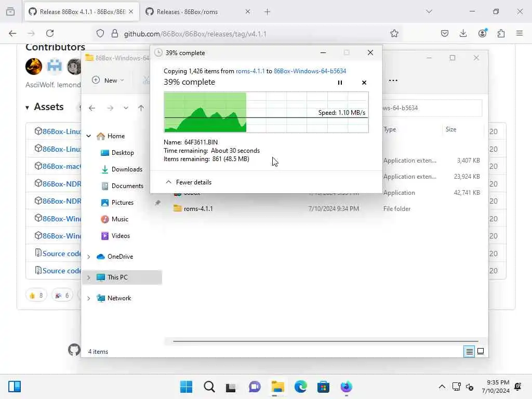Show hidden system tray icons
Screen dimensions: 532x399
pyautogui.click(x=442, y=387)
